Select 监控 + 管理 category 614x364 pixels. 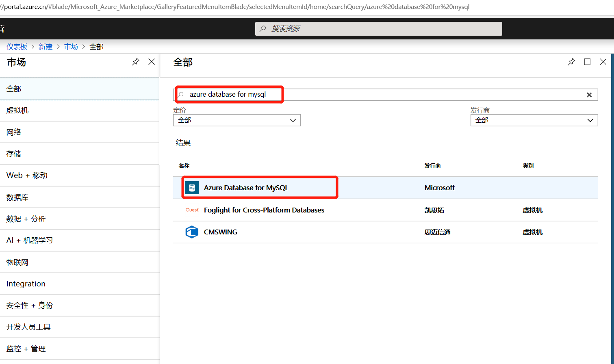click(x=80, y=349)
